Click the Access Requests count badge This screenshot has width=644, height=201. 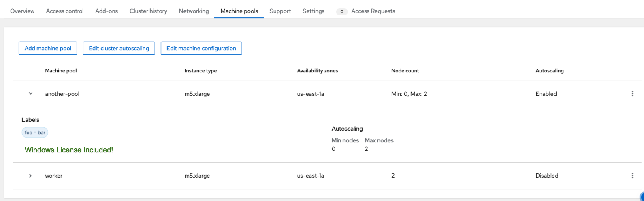[x=342, y=11]
